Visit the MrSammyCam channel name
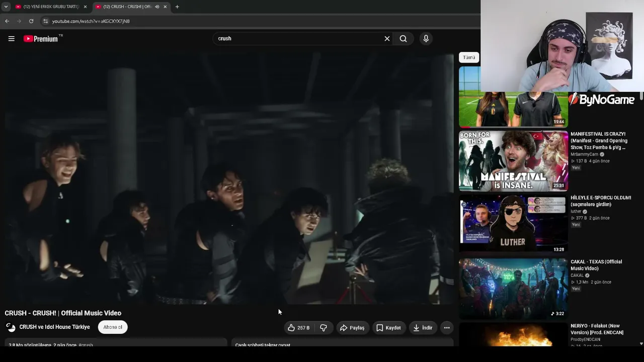 click(x=584, y=154)
